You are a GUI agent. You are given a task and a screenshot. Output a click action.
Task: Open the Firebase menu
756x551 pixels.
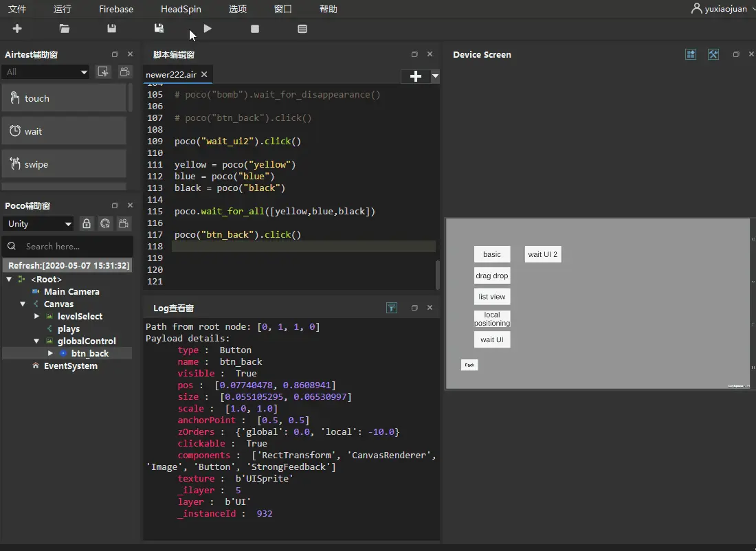pyautogui.click(x=116, y=9)
